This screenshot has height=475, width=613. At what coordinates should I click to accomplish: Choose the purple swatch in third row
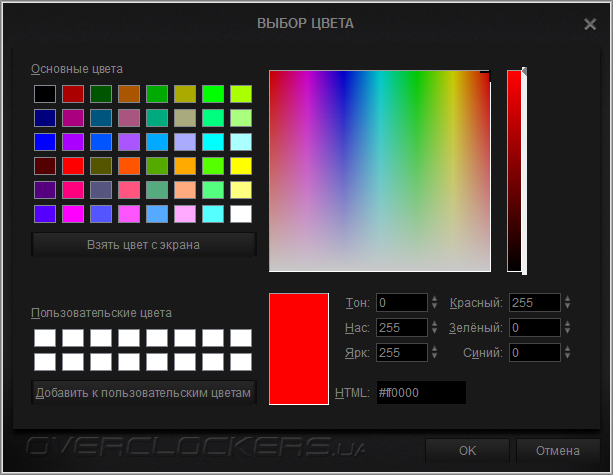(x=73, y=142)
